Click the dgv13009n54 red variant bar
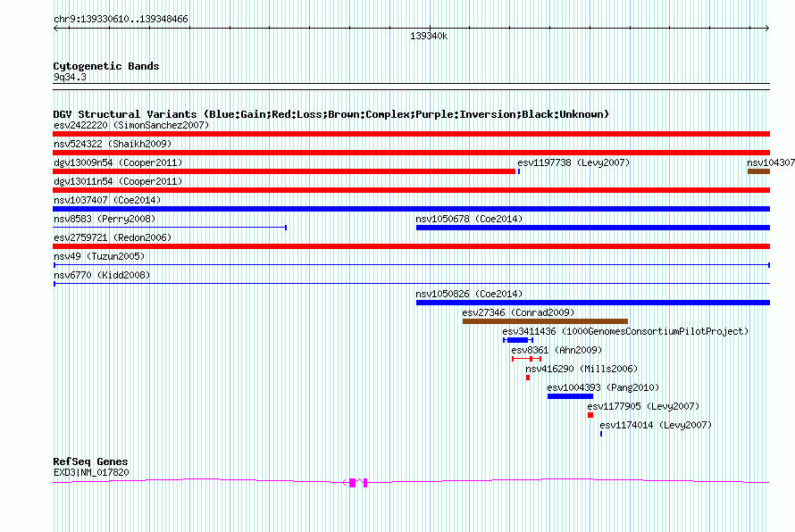Viewport: 795px width, 532px height. (284, 171)
